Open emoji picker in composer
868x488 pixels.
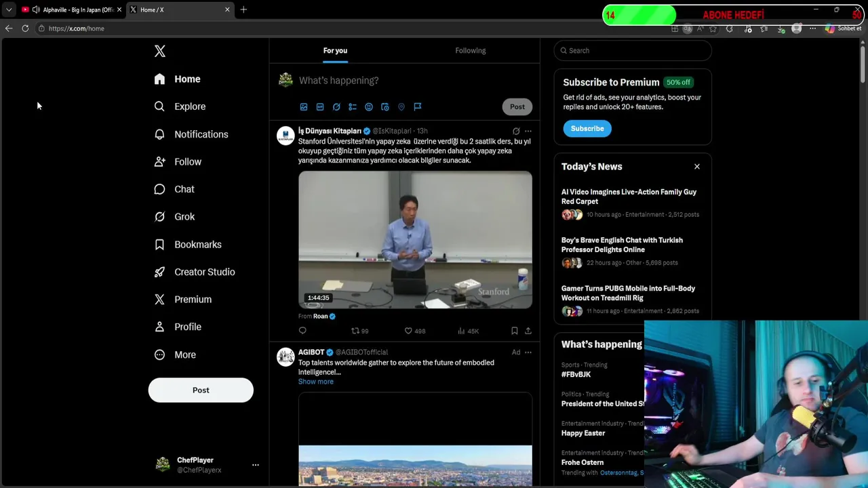coord(369,107)
